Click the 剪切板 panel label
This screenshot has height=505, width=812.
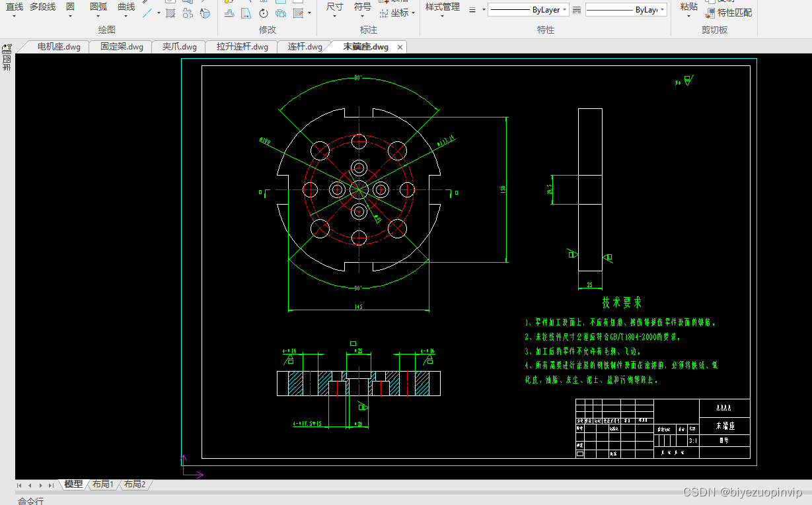714,30
